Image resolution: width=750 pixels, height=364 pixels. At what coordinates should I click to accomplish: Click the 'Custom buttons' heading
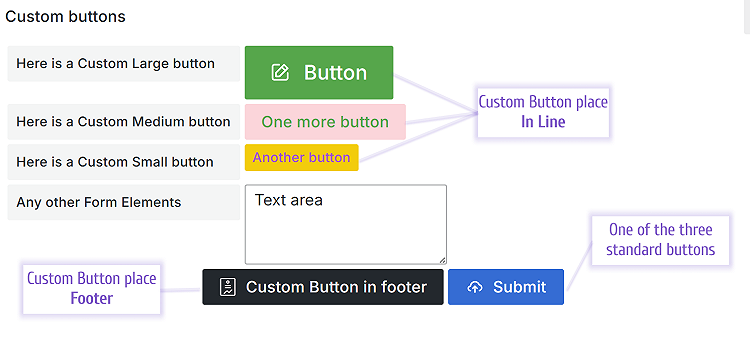click(x=65, y=17)
